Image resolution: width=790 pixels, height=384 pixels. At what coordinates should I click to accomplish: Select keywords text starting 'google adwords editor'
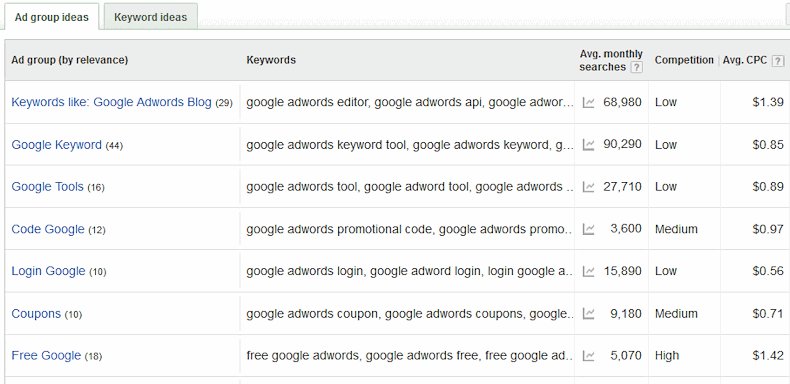tap(410, 102)
